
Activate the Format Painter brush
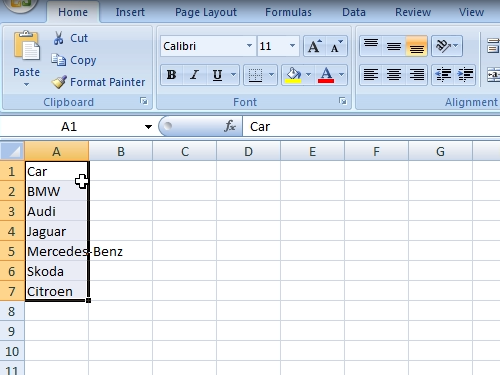(59, 82)
